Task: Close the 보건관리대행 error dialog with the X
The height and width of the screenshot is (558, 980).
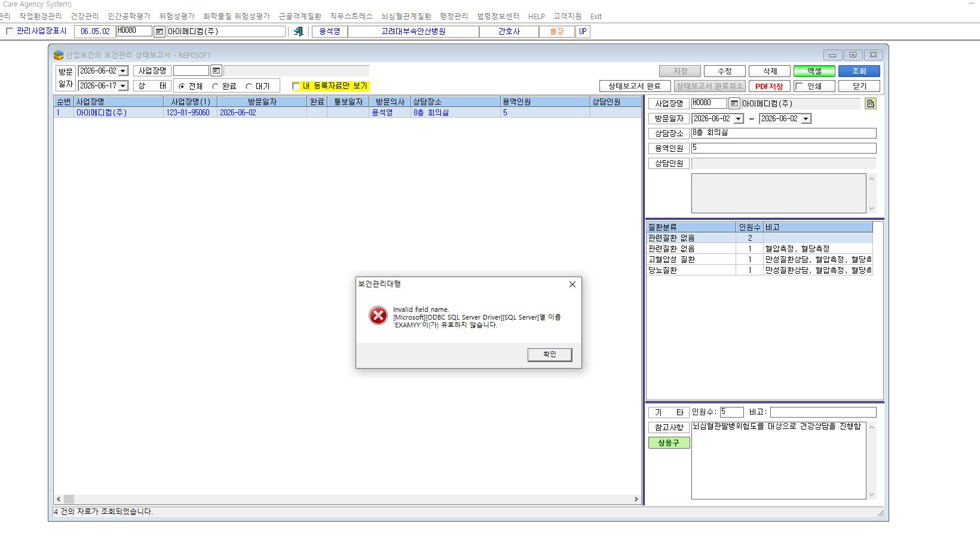Action: tap(572, 284)
